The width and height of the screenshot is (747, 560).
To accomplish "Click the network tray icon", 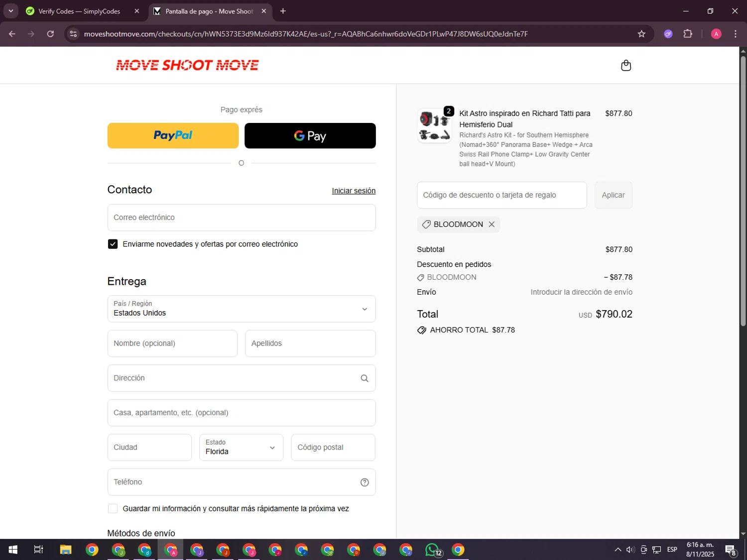I will [x=657, y=550].
